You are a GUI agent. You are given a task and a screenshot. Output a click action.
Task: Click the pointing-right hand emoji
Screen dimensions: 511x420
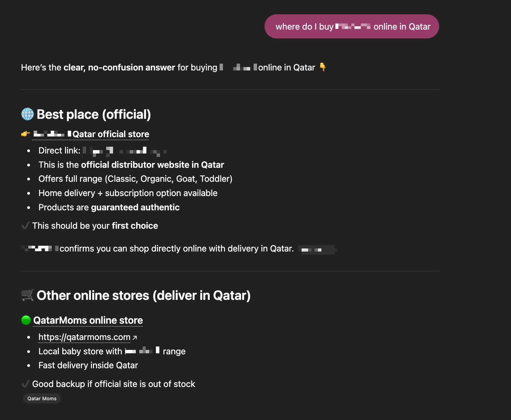[26, 134]
